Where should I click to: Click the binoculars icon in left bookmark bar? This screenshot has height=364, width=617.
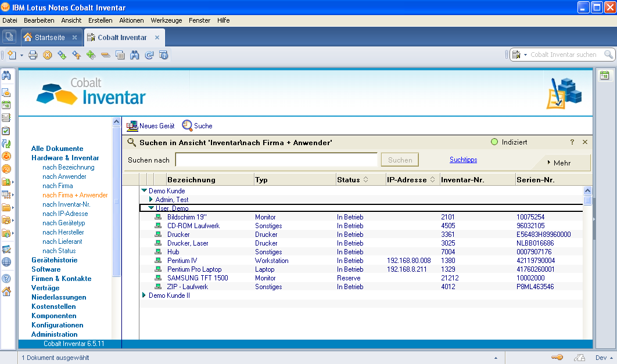[6, 75]
